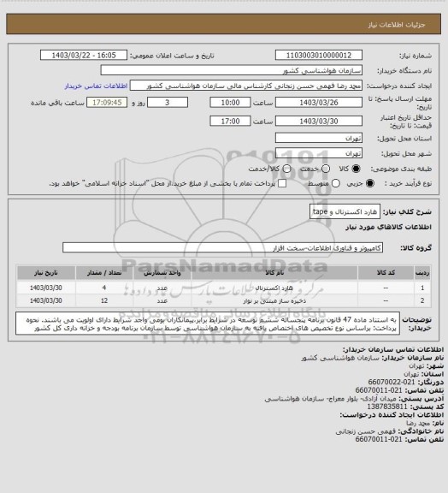Click the remaining time field 17:09:45

107,103
